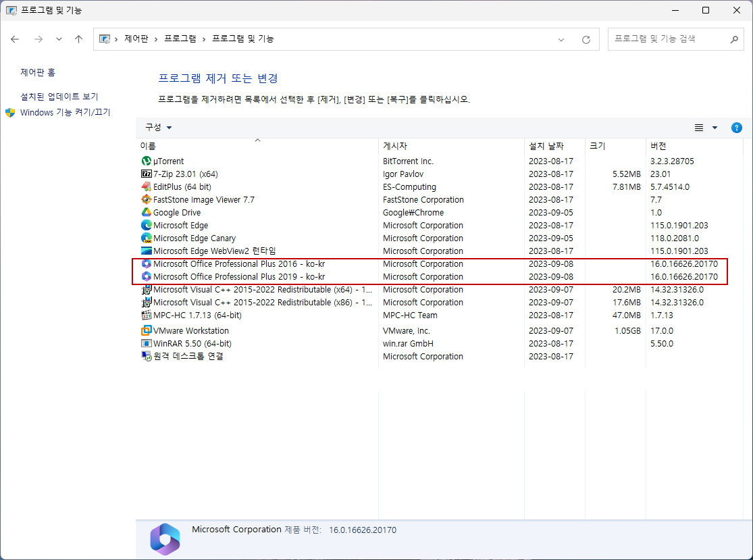Click the Microsoft Edge icon
The height and width of the screenshot is (560, 753).
click(x=147, y=225)
